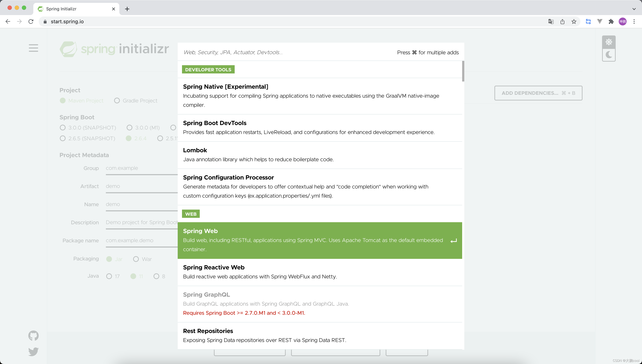Screen dimensions: 642x364
Task: Click the DEVELOPER TOOLS category label
Action: pos(208,70)
